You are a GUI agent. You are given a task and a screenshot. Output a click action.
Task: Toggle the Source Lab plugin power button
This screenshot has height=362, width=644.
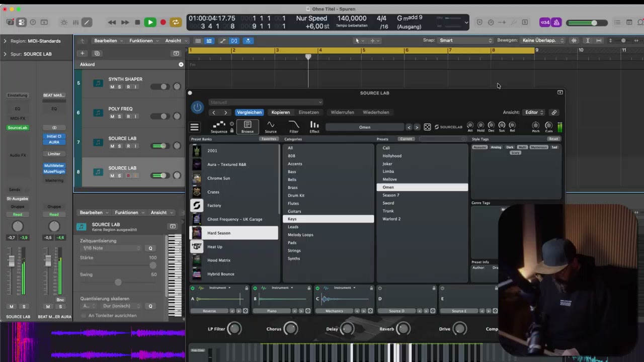[x=197, y=107]
